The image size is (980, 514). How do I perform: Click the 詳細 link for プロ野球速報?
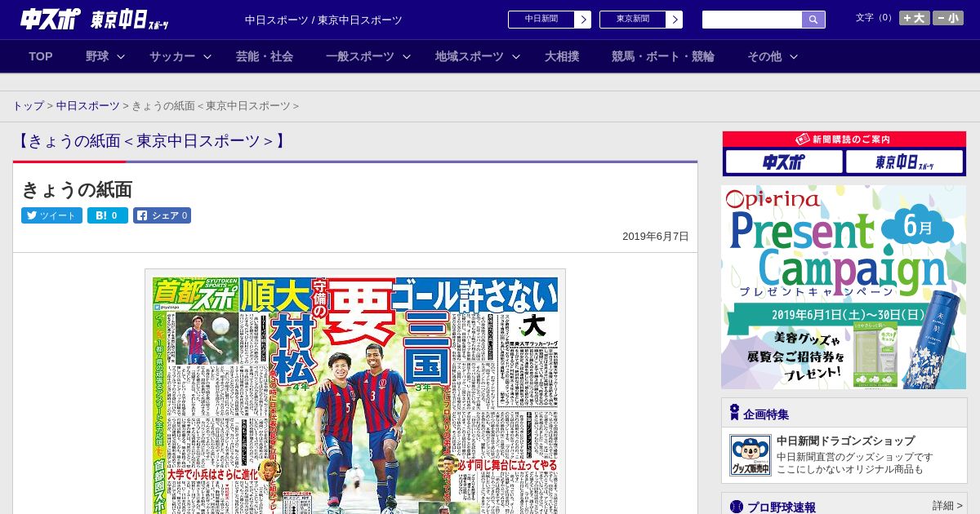pos(947,506)
